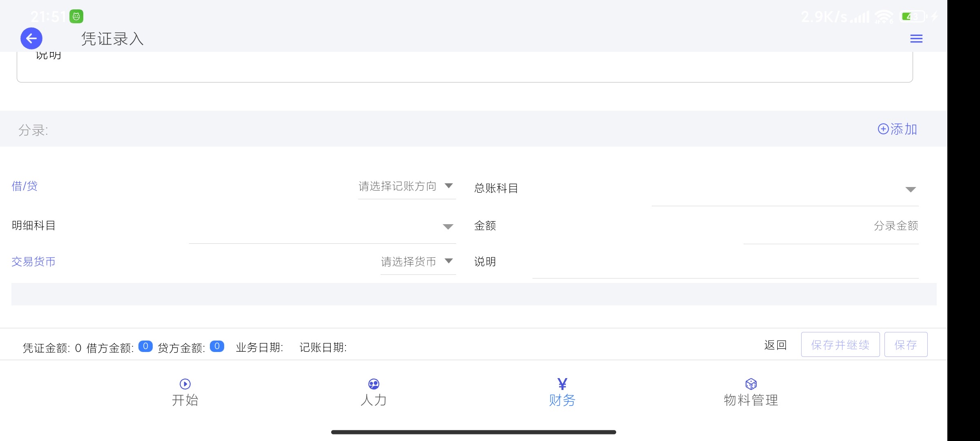Click the 返回 link
The width and height of the screenshot is (980, 441).
point(775,345)
